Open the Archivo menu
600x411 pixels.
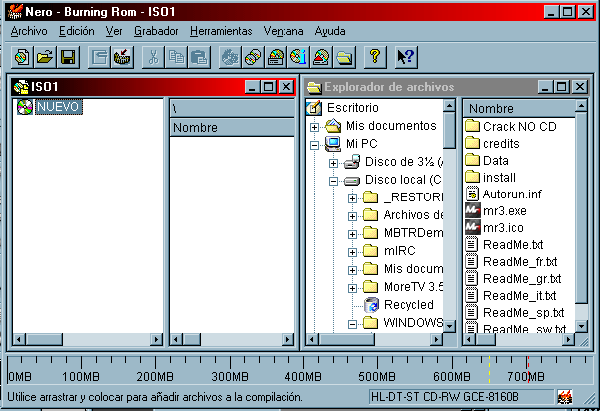pos(29,31)
